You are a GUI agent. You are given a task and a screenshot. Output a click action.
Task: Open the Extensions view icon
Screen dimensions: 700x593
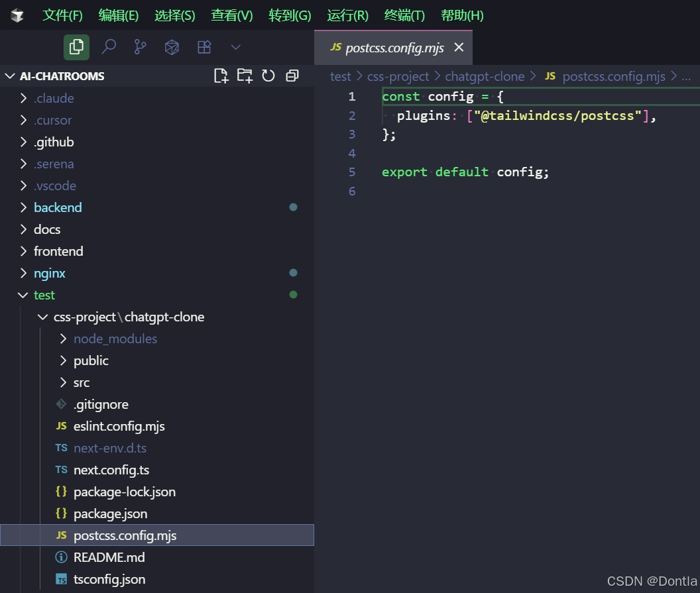(204, 47)
